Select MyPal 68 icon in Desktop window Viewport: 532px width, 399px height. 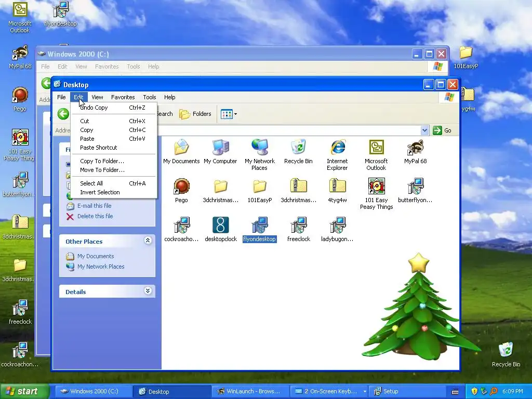(415, 151)
